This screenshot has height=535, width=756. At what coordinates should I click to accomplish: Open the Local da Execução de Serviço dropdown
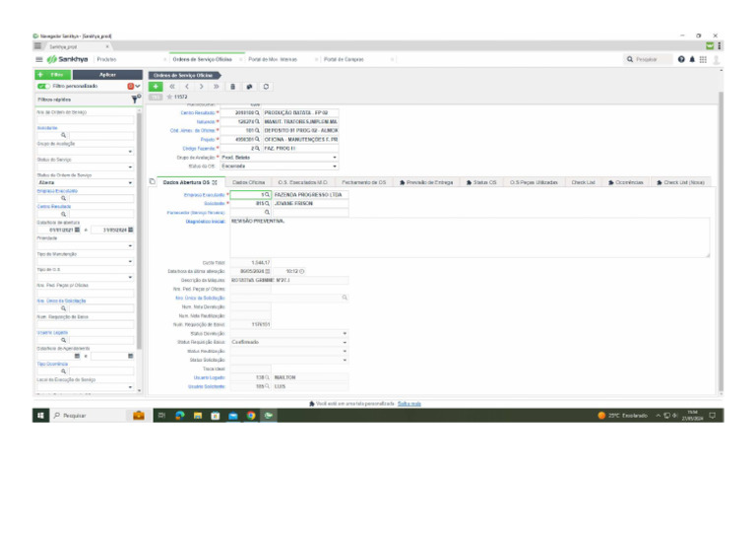click(x=86, y=387)
